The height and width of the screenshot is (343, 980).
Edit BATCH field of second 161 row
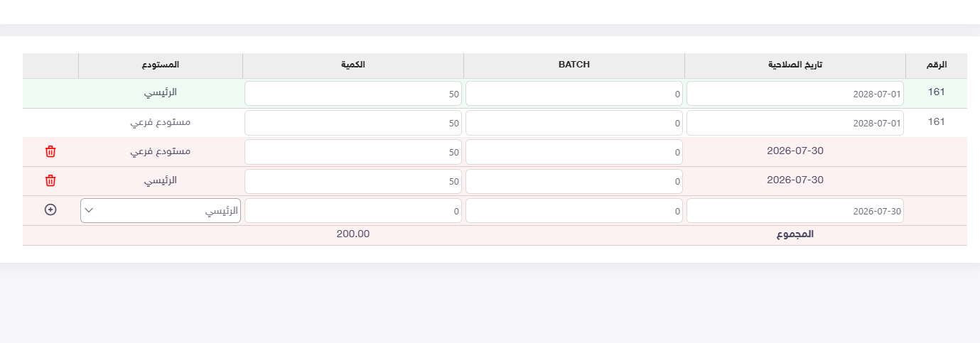[574, 123]
